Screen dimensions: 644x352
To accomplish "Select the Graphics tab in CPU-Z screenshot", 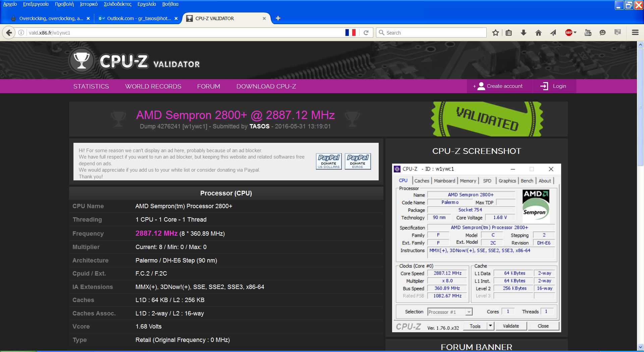I will 507,181.
